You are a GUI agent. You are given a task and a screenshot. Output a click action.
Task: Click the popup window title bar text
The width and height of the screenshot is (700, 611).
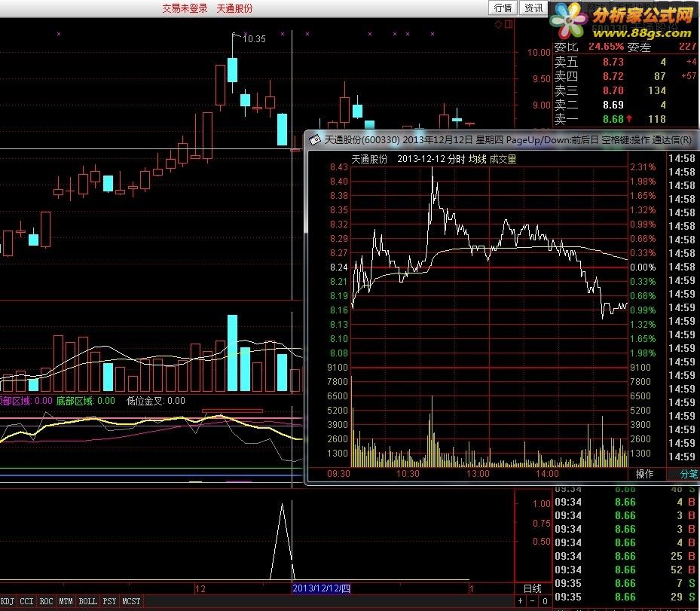(x=508, y=139)
